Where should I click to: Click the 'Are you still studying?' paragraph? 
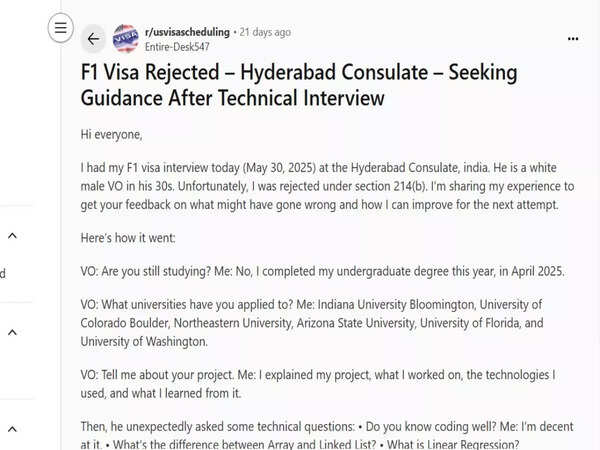[x=322, y=271]
